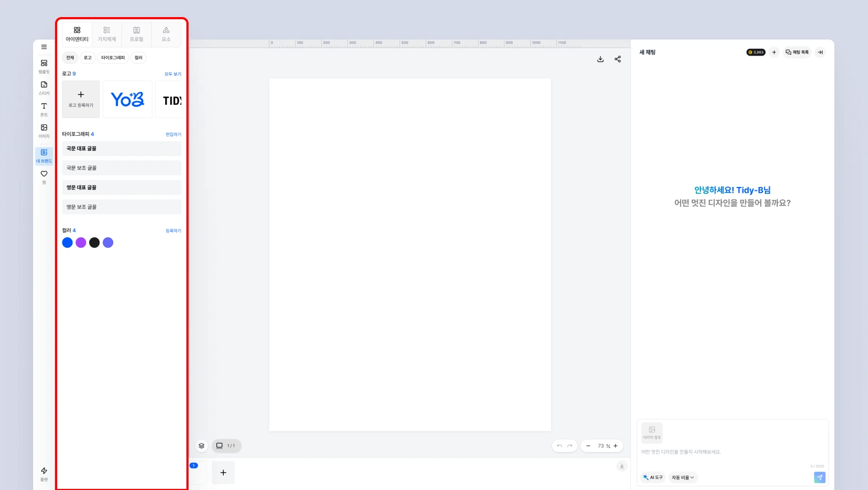Send the chat message with paper-plane icon
The image size is (868, 490).
[x=819, y=478]
